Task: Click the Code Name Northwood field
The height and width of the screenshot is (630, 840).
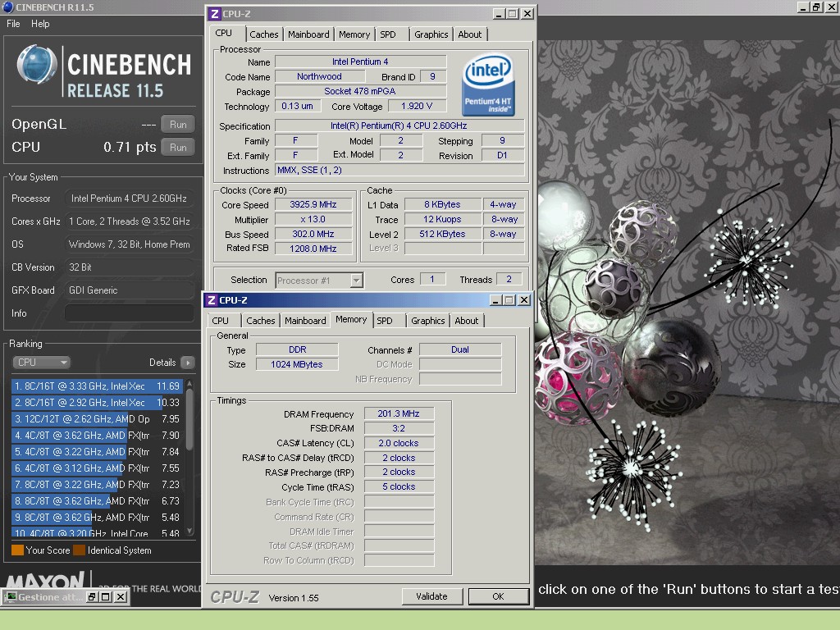Action: [320, 76]
